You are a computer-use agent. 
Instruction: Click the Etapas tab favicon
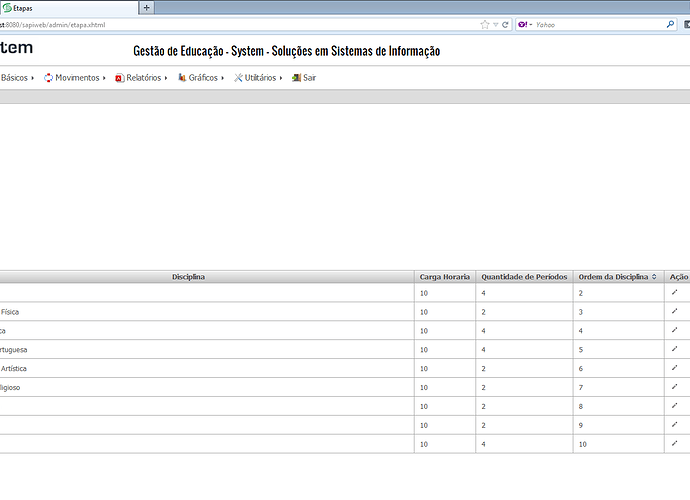click(x=7, y=8)
